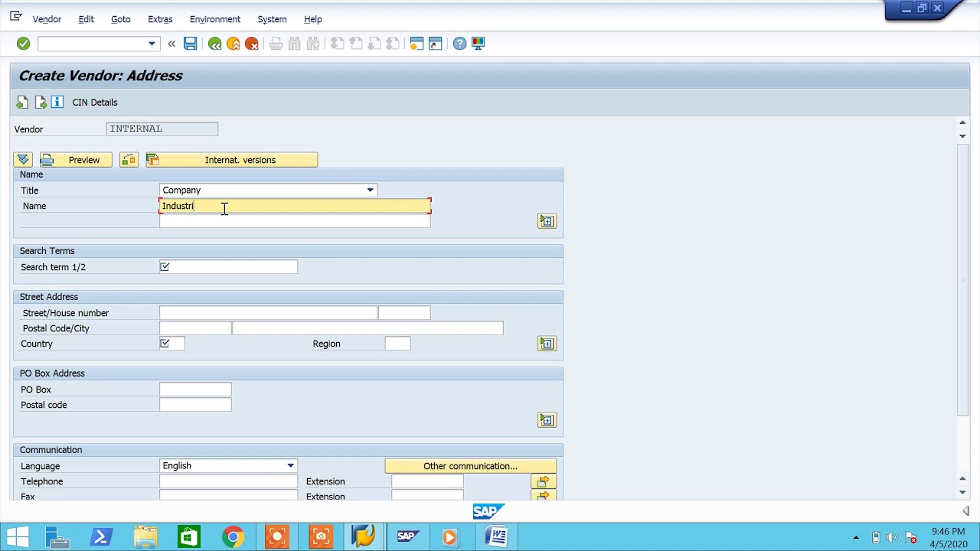Click the Generate Shortcut icon
Screen dimensions: 980x551
coord(435,44)
